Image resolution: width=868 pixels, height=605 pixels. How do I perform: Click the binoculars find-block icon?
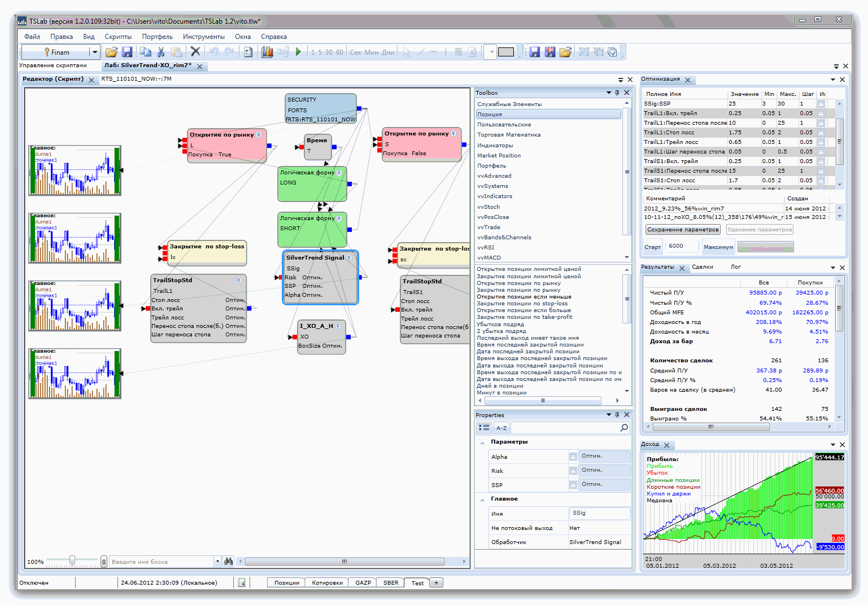(229, 562)
